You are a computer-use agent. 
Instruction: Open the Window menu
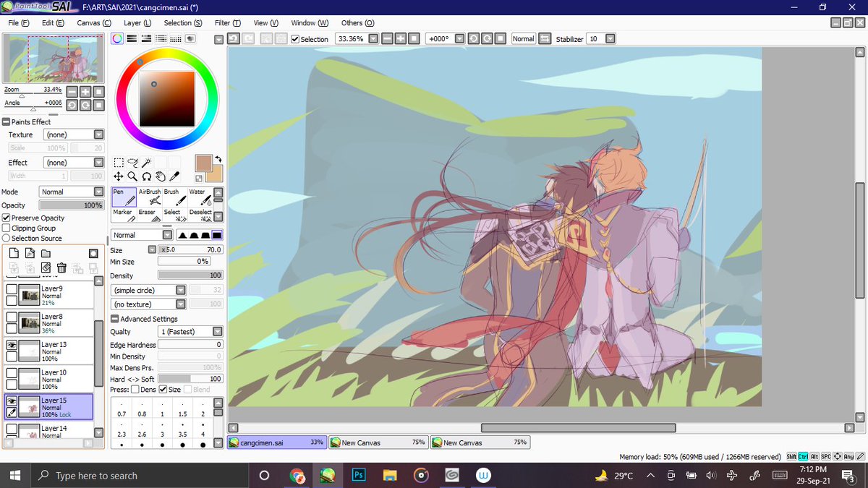pos(310,23)
